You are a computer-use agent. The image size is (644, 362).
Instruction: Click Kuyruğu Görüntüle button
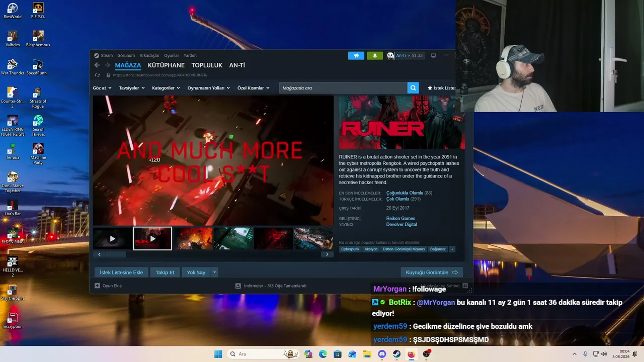click(432, 273)
